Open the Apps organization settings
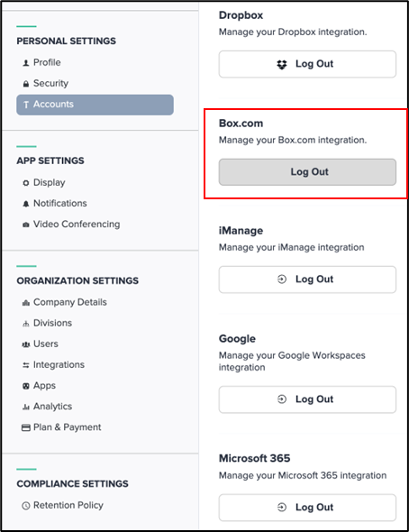This screenshot has height=532, width=409. coord(44,385)
